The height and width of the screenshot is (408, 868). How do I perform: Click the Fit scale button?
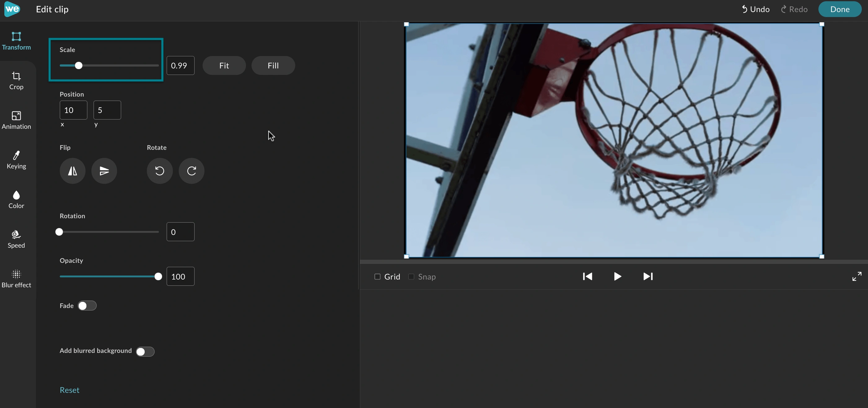coord(224,65)
